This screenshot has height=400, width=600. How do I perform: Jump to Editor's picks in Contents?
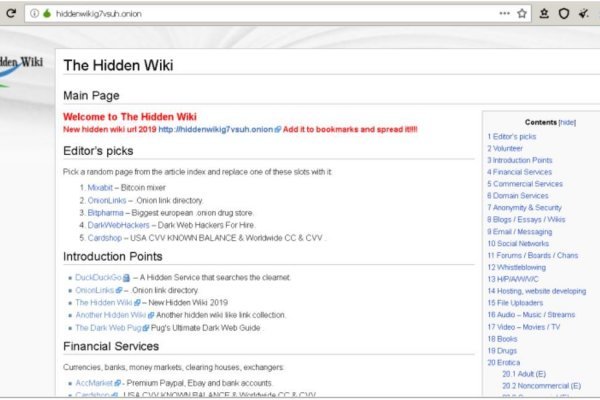point(514,135)
